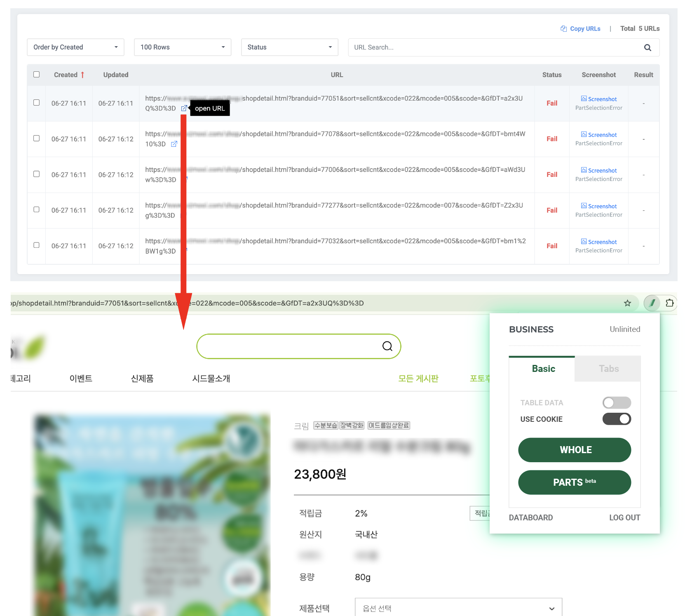The height and width of the screenshot is (616, 685).
Task: Click the PARTS beta button
Action: [574, 482]
